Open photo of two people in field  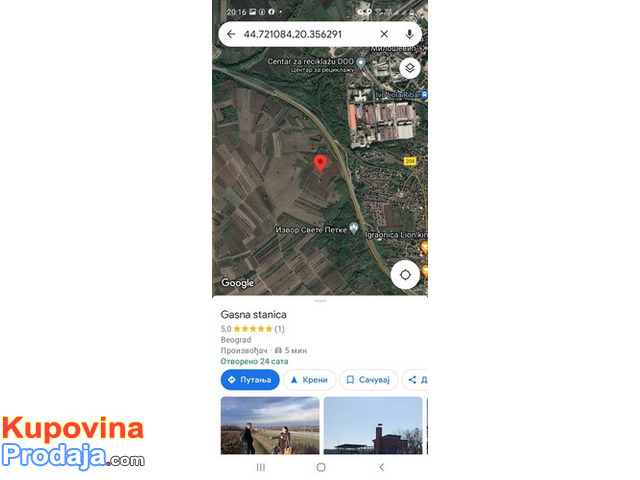[x=270, y=425]
